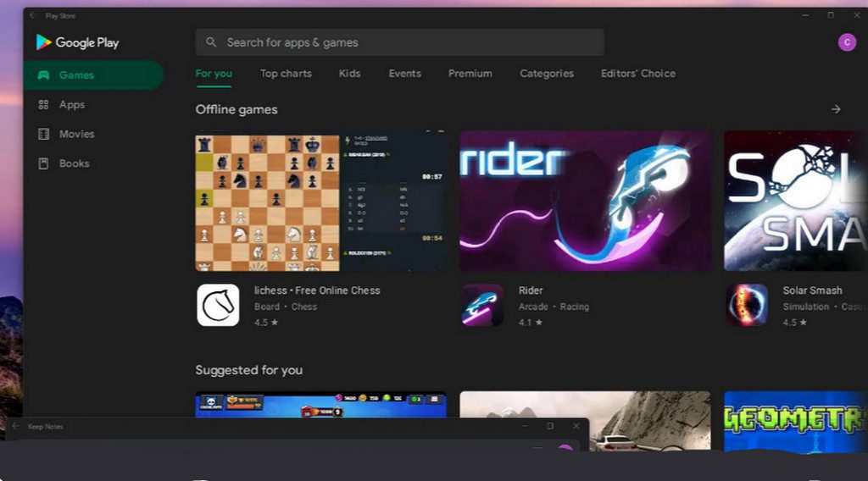Viewport: 868px width, 481px height.
Task: Click the lichess knight app icon
Action: pyautogui.click(x=218, y=305)
